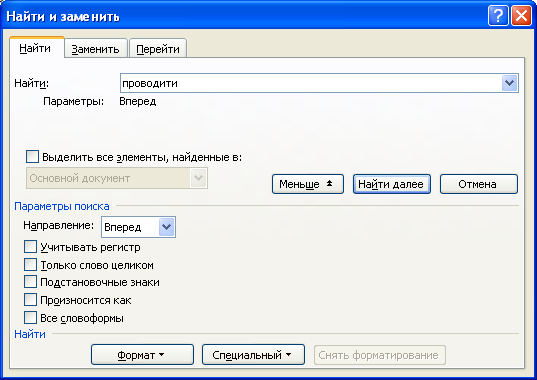Collapse options with the Меньше button
This screenshot has height=380, width=537.
click(x=308, y=184)
